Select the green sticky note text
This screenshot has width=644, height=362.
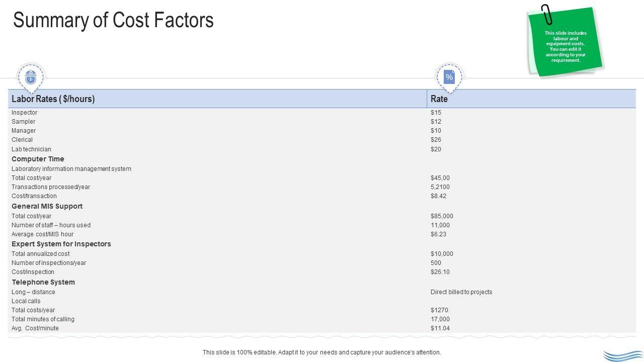[566, 47]
